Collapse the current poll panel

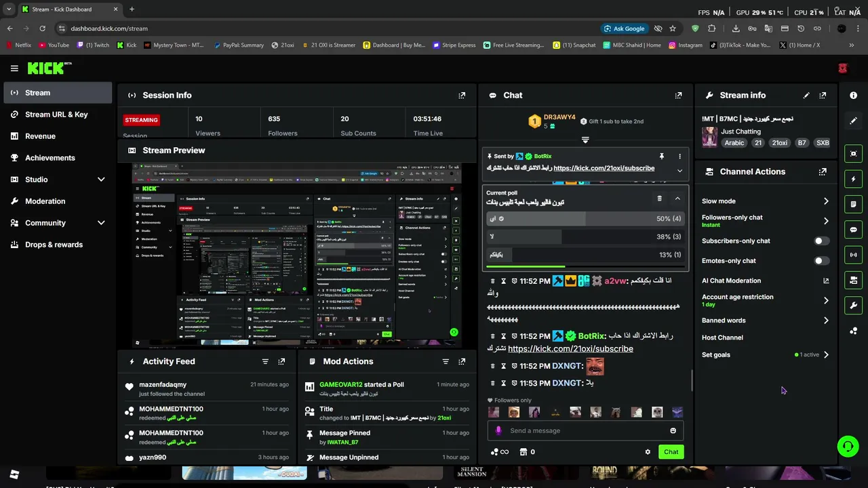pyautogui.click(x=677, y=199)
